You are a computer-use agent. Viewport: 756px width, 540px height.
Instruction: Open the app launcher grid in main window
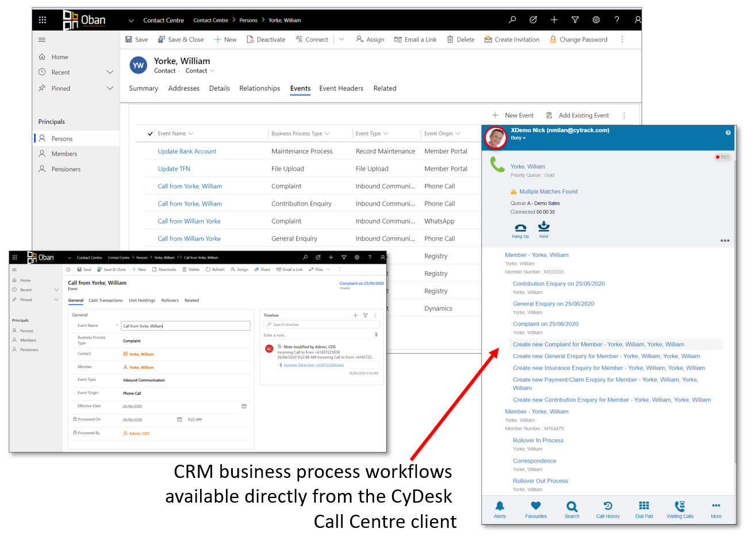pyautogui.click(x=43, y=20)
